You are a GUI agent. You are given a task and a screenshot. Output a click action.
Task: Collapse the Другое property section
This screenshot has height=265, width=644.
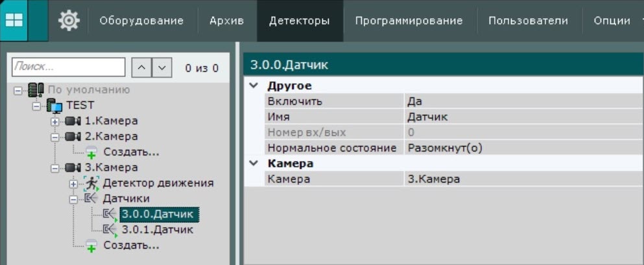pos(253,86)
